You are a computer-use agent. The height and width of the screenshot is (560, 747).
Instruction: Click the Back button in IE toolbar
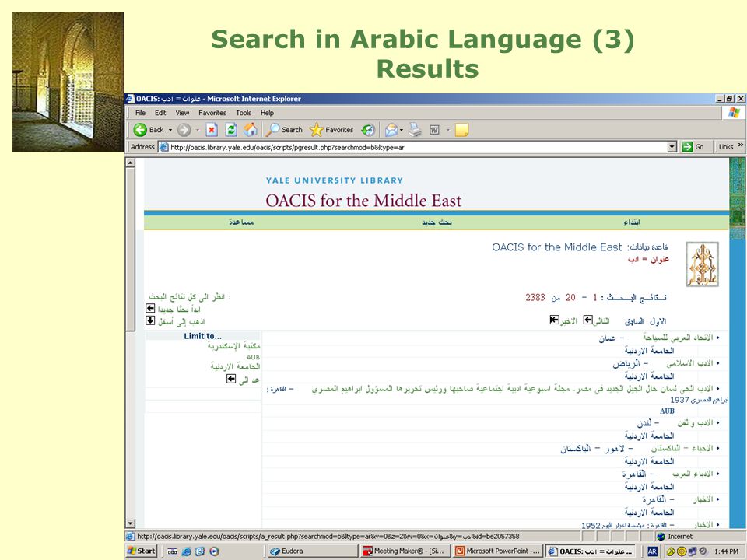[x=148, y=130]
